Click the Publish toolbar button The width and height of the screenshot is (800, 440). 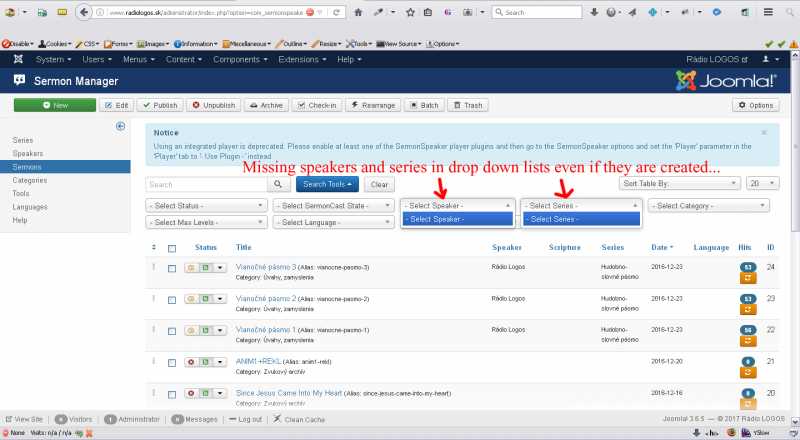coord(160,105)
